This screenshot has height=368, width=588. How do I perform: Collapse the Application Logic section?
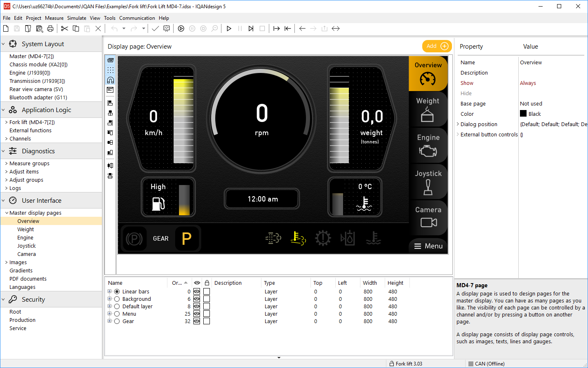tap(4, 110)
